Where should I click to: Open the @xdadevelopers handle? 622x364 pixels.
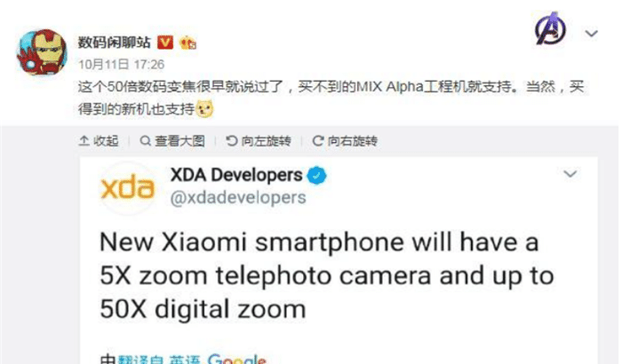pos(238,197)
